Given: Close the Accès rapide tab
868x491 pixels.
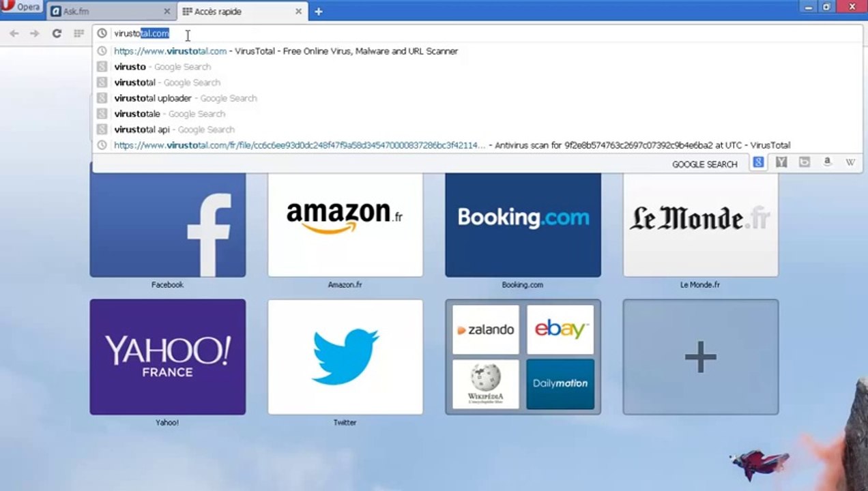Looking at the screenshot, I should click(298, 12).
